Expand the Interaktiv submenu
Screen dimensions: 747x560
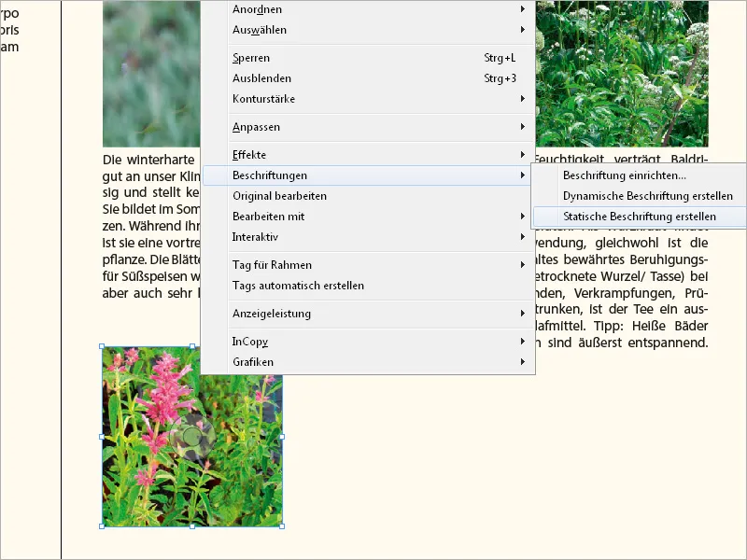(255, 236)
